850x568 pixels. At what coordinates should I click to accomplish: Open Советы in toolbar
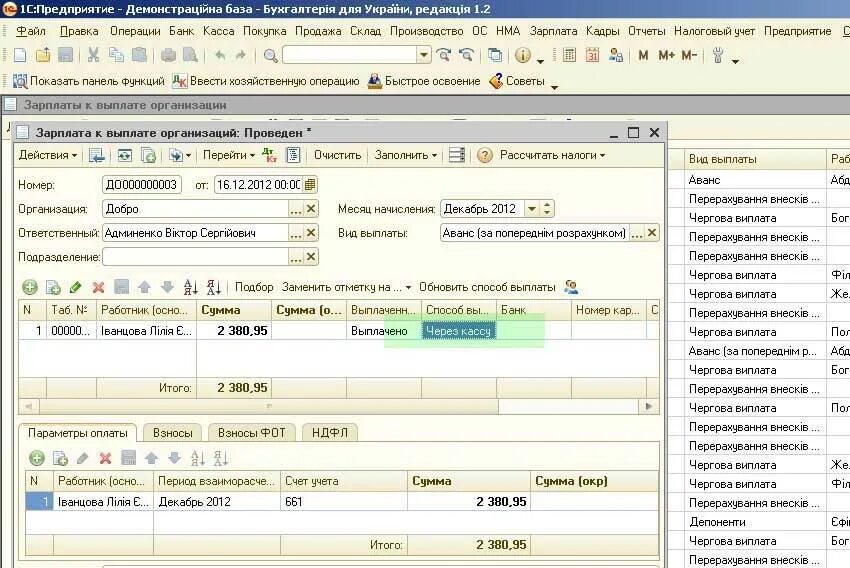517,81
